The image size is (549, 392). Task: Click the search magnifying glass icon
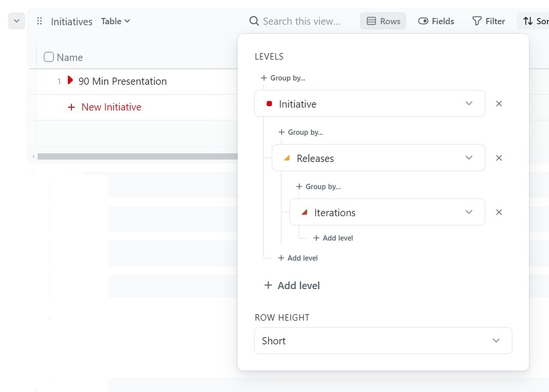tap(254, 21)
